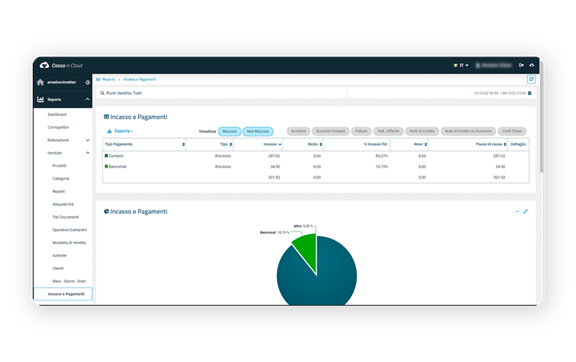Click the table icon beside Incasso e Pagamenti title
This screenshot has height=362, width=576.
click(x=106, y=117)
